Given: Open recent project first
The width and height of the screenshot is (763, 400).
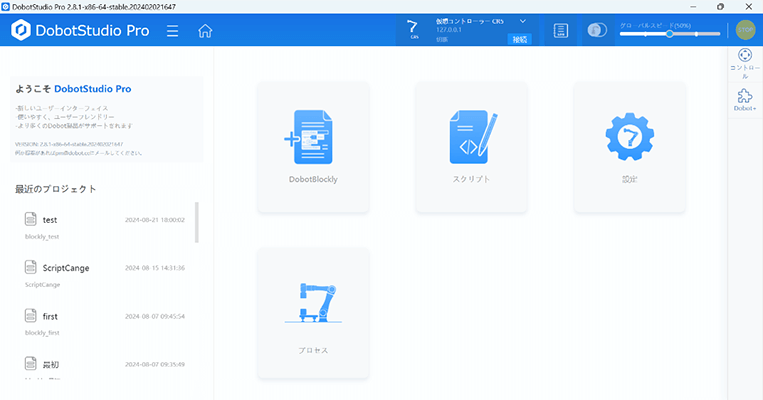Looking at the screenshot, I should click(50, 315).
